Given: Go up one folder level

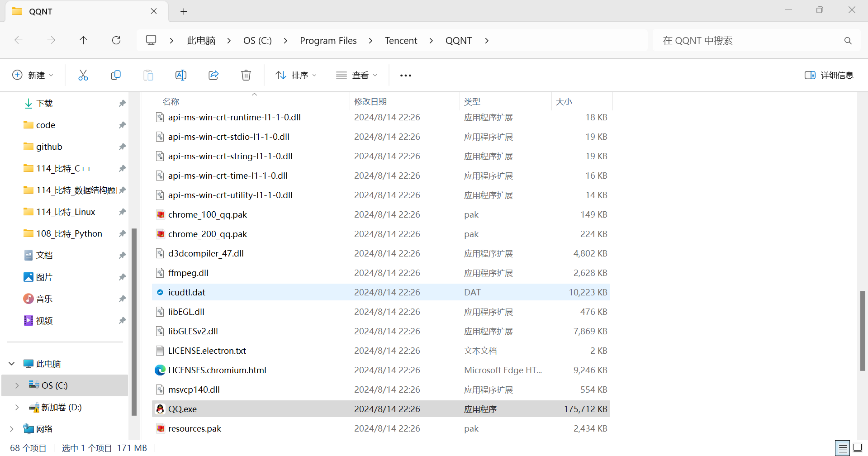Looking at the screenshot, I should (x=84, y=40).
